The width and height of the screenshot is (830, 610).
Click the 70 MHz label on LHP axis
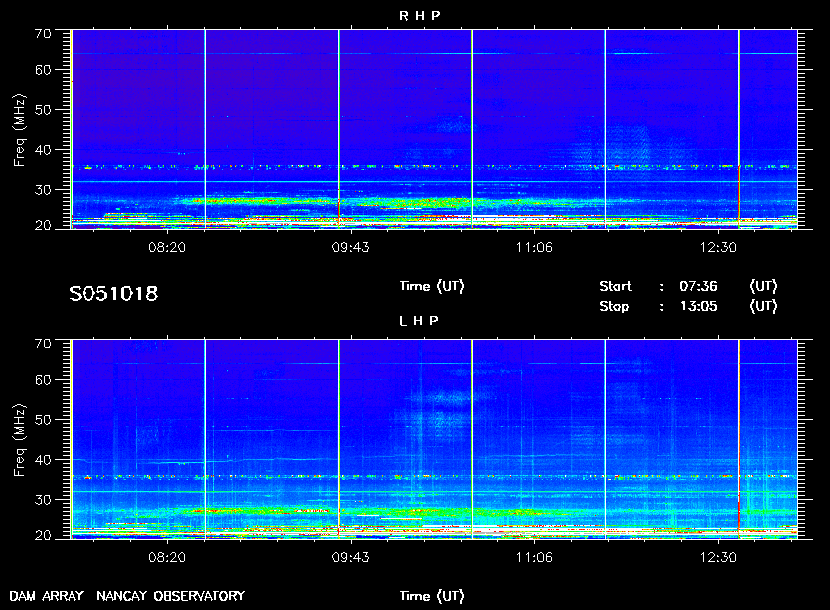pyautogui.click(x=43, y=343)
